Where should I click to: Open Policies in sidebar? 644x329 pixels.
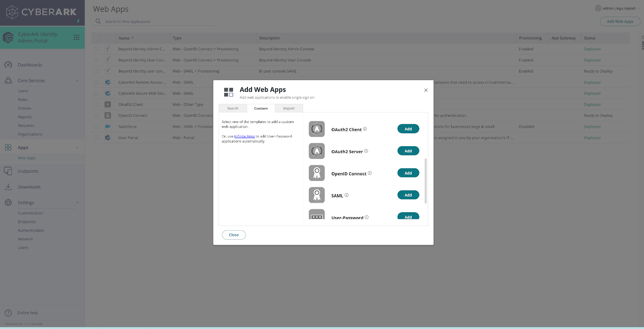tap(24, 108)
